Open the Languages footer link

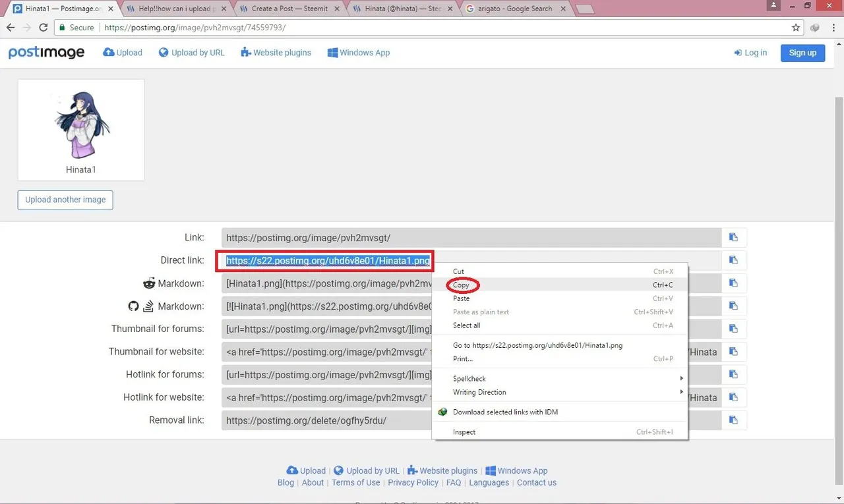(x=489, y=482)
